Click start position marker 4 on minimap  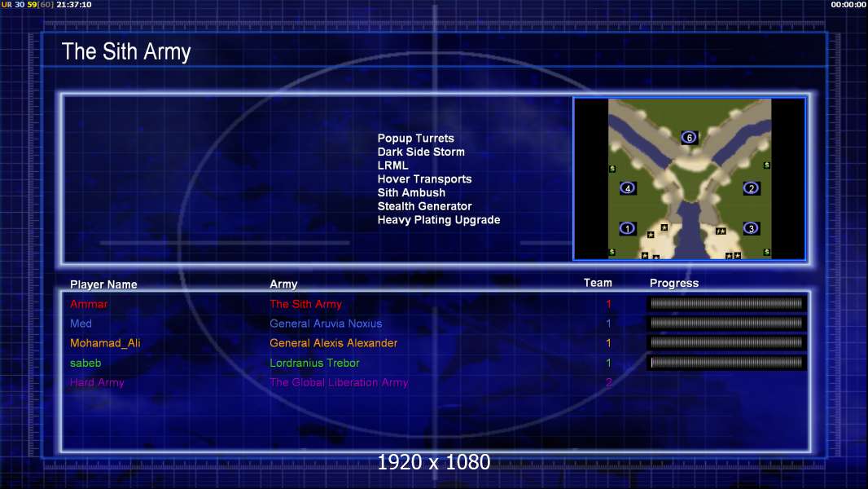pyautogui.click(x=628, y=188)
